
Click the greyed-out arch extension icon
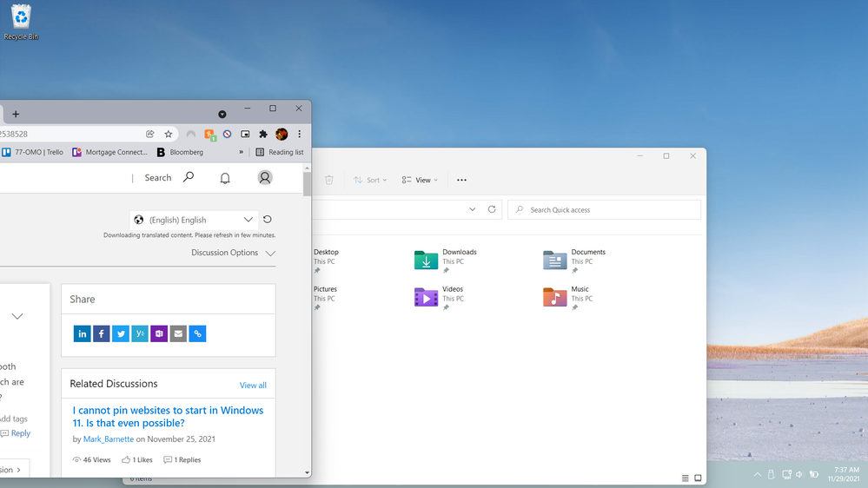[x=191, y=134]
